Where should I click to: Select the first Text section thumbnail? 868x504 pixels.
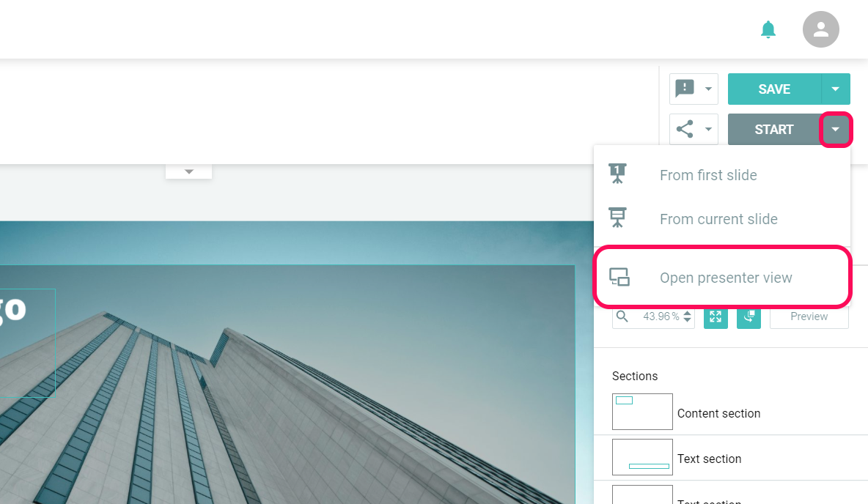(x=642, y=457)
